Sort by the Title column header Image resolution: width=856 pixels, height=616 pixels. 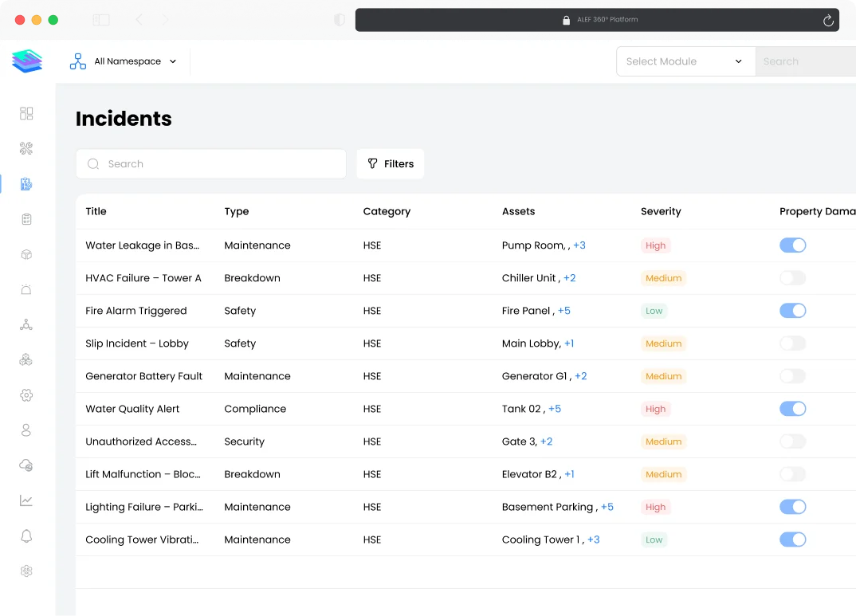click(x=96, y=212)
